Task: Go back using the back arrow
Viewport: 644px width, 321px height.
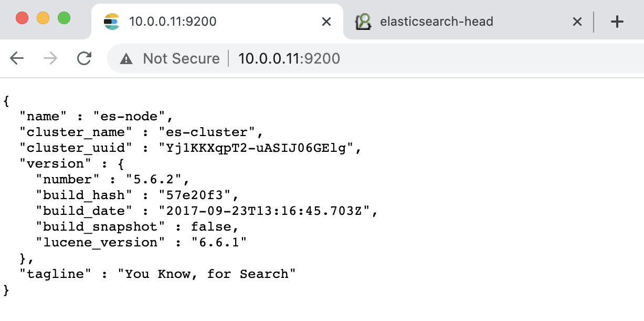Action: [x=17, y=58]
